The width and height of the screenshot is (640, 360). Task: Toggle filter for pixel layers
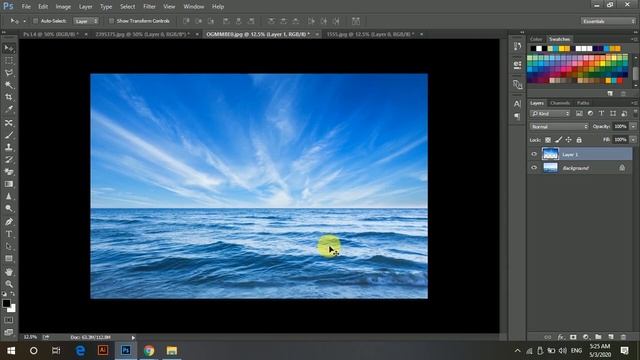pos(579,113)
